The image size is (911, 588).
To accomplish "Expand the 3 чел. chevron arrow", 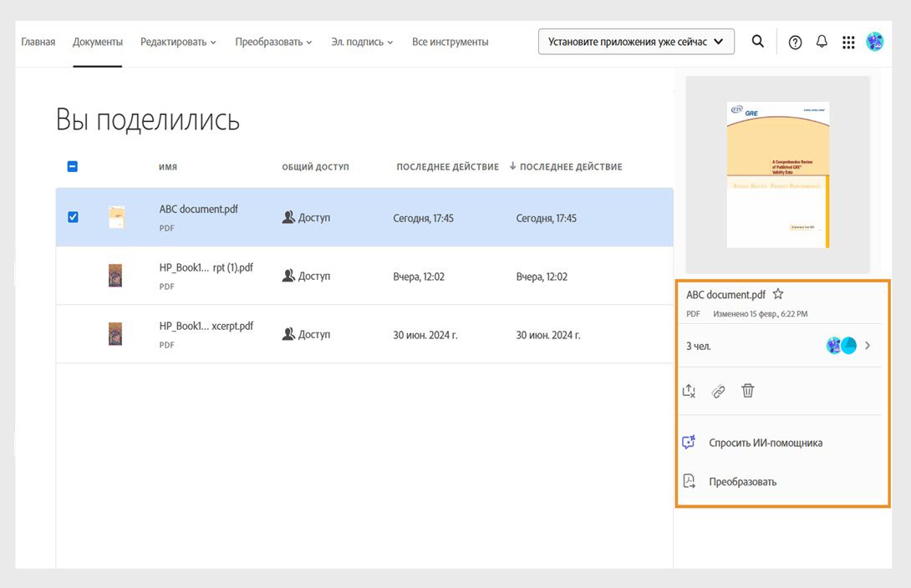I will click(x=868, y=346).
